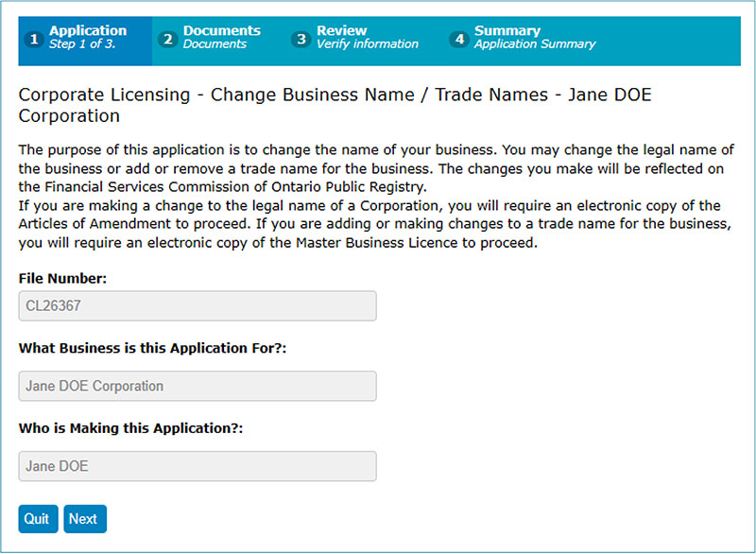This screenshot has width=756, height=554.
Task: Focus the Jane DOE Corporation business field
Action: click(x=198, y=386)
